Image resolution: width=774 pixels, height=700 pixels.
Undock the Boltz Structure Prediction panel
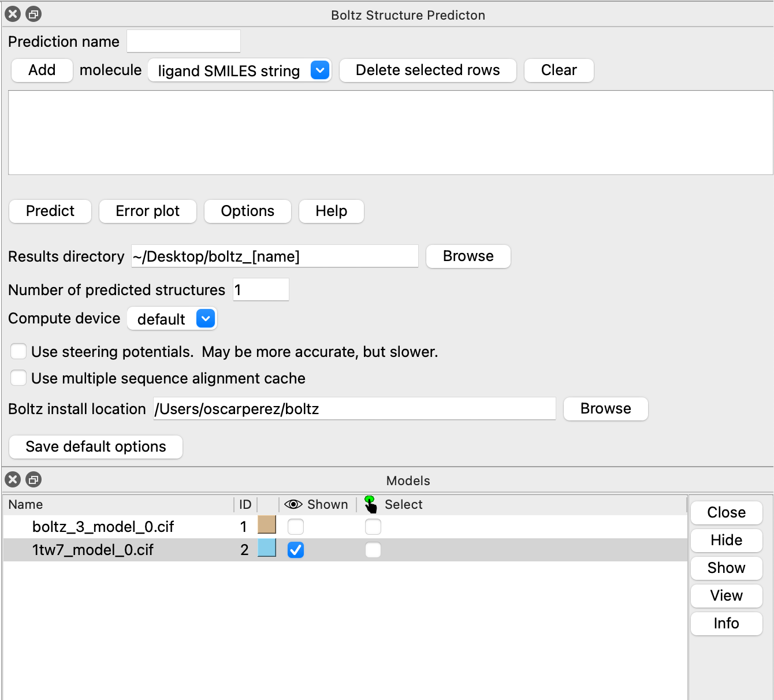click(x=34, y=14)
